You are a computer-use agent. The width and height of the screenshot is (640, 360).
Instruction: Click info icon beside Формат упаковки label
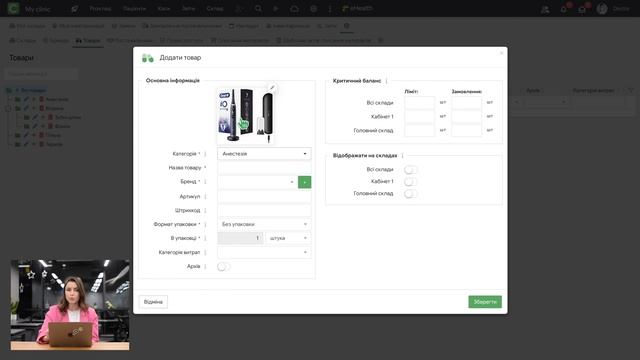pyautogui.click(x=205, y=224)
